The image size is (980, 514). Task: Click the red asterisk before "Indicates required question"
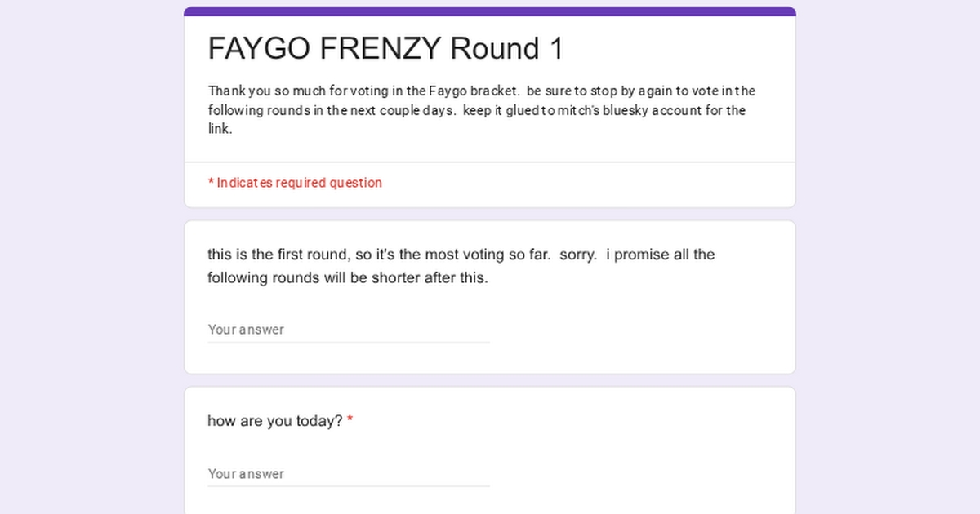[x=211, y=183]
